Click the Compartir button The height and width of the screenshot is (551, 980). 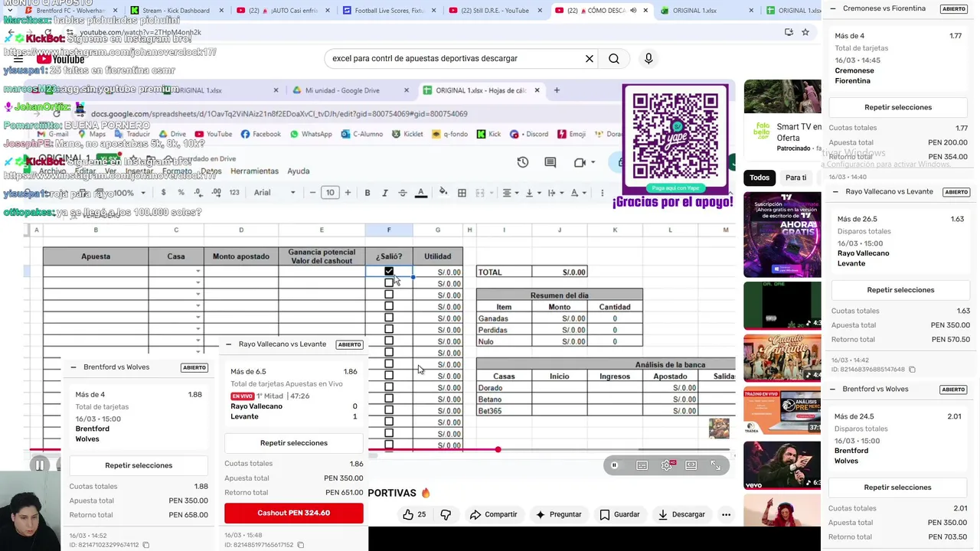point(494,514)
